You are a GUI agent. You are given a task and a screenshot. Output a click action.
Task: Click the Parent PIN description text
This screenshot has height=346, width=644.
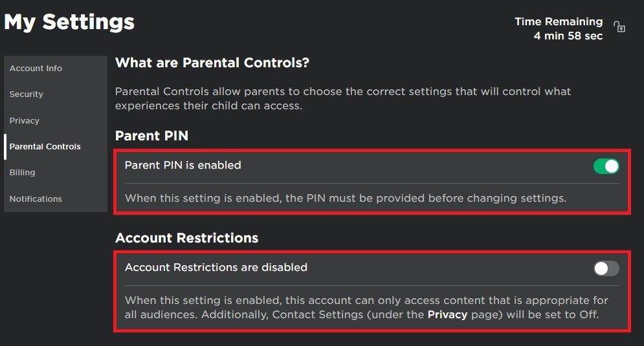(x=345, y=198)
